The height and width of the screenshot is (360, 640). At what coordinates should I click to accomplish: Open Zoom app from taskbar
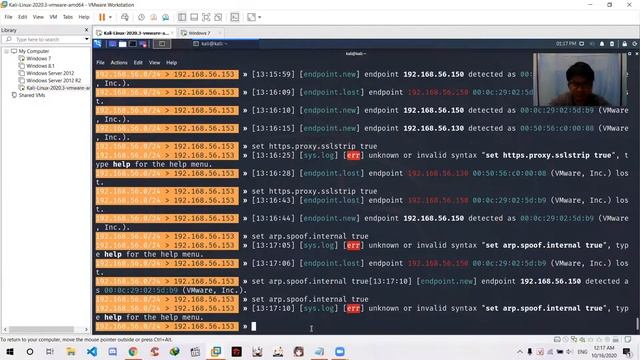(x=340, y=351)
